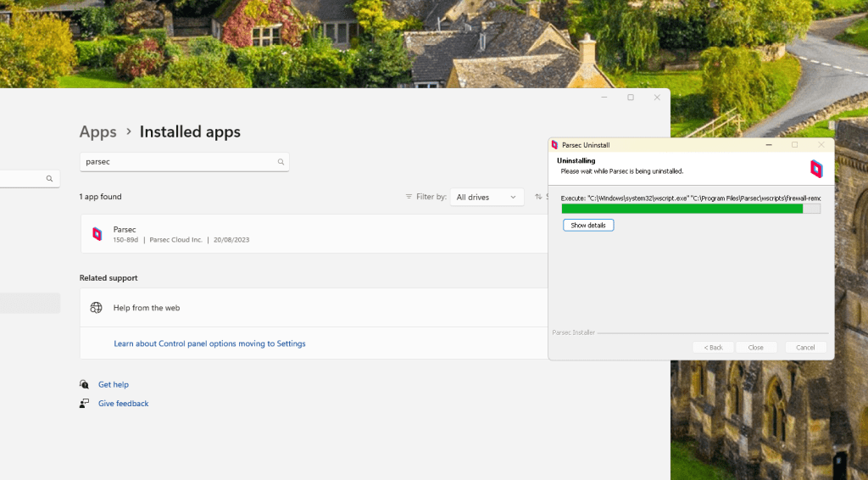Click the breadcrumb chevron after Apps
Screen dimensions: 868x480
tap(129, 131)
